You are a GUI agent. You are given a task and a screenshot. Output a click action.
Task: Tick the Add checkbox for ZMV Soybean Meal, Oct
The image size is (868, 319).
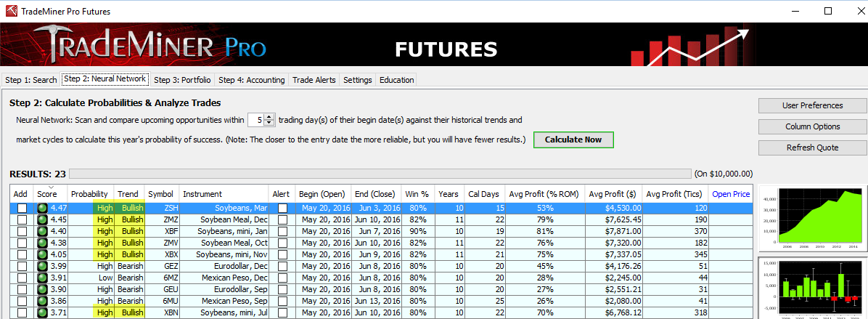click(22, 242)
